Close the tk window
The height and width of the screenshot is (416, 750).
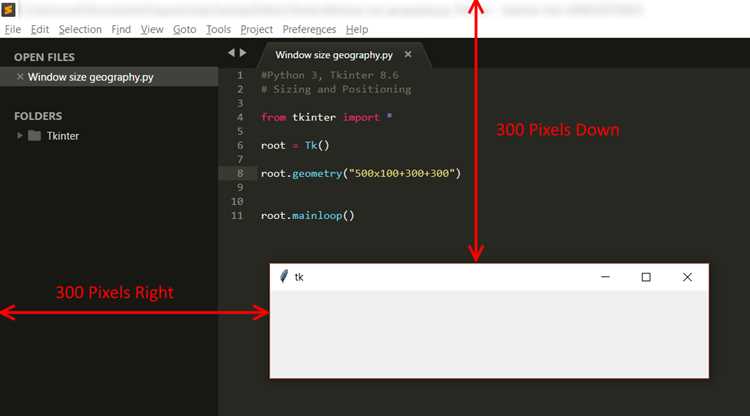pos(687,277)
